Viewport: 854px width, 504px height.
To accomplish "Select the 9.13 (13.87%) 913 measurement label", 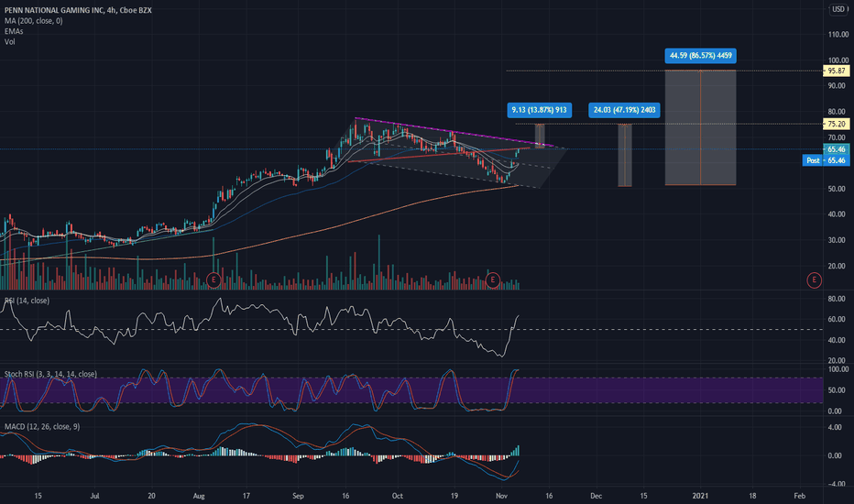I will (x=539, y=110).
